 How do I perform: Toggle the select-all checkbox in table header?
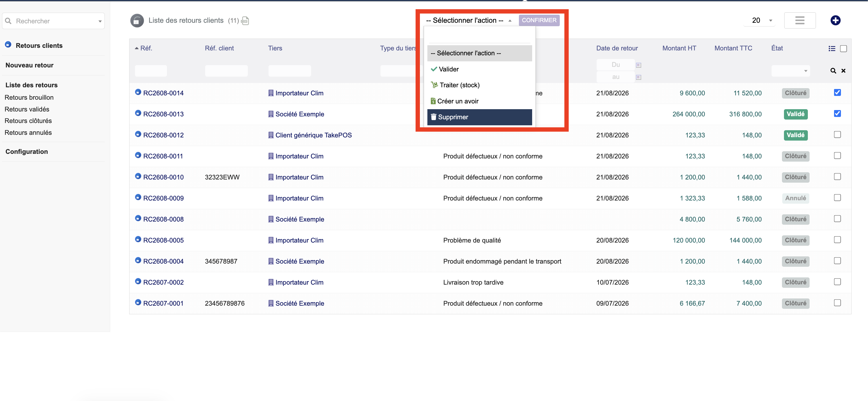pyautogui.click(x=844, y=49)
